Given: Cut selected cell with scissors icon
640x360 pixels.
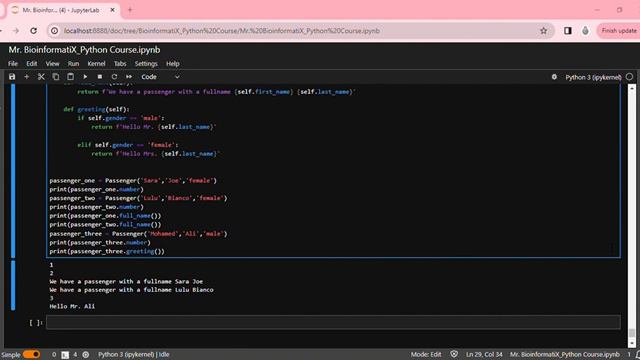Looking at the screenshot, I should pos(41,77).
